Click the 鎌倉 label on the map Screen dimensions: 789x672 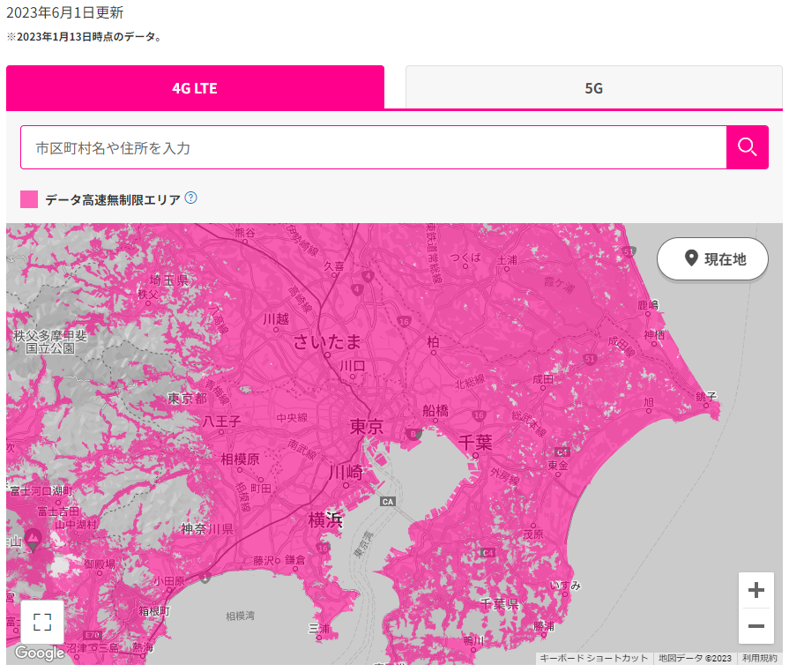point(294,560)
